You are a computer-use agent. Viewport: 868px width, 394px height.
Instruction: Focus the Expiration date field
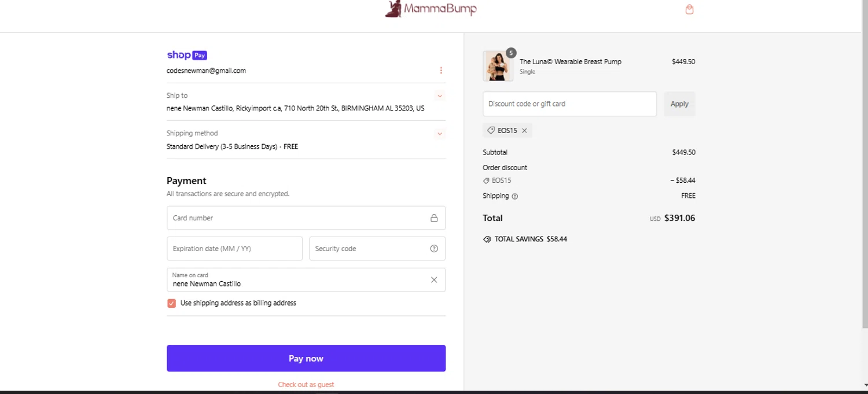[x=234, y=249]
